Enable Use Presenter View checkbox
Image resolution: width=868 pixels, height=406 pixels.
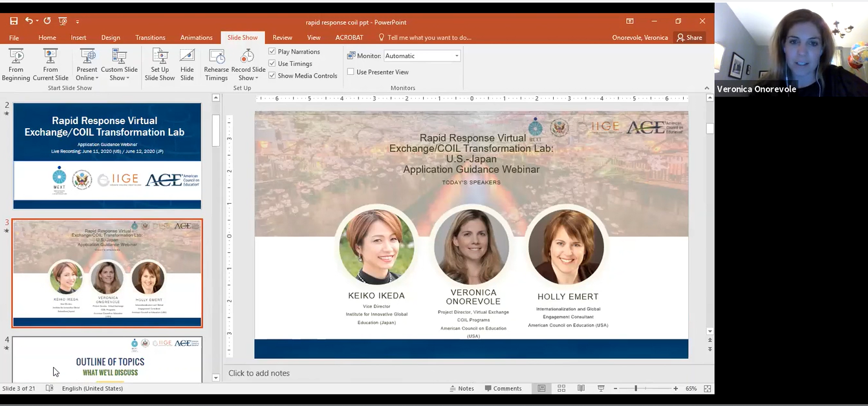351,72
